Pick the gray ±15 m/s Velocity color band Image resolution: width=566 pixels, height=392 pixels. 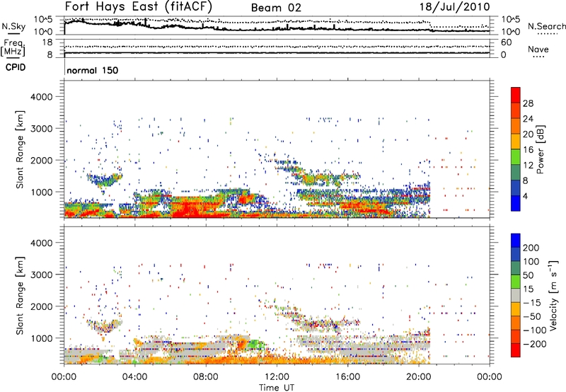[x=516, y=295]
